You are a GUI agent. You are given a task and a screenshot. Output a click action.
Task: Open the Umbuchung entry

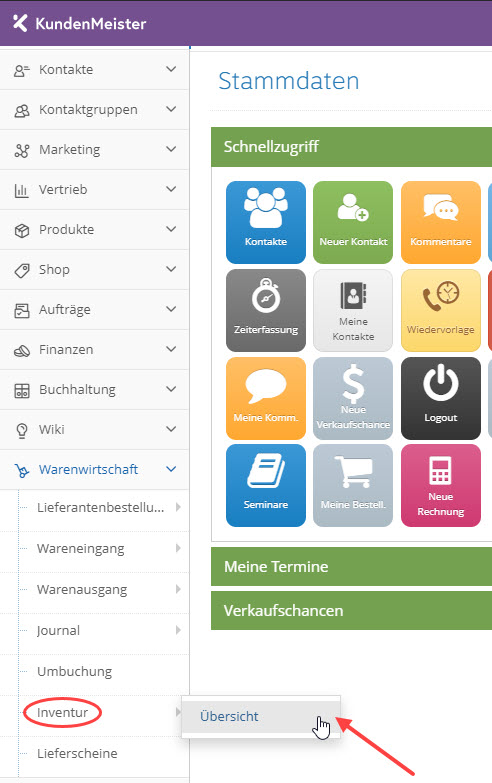(x=74, y=671)
